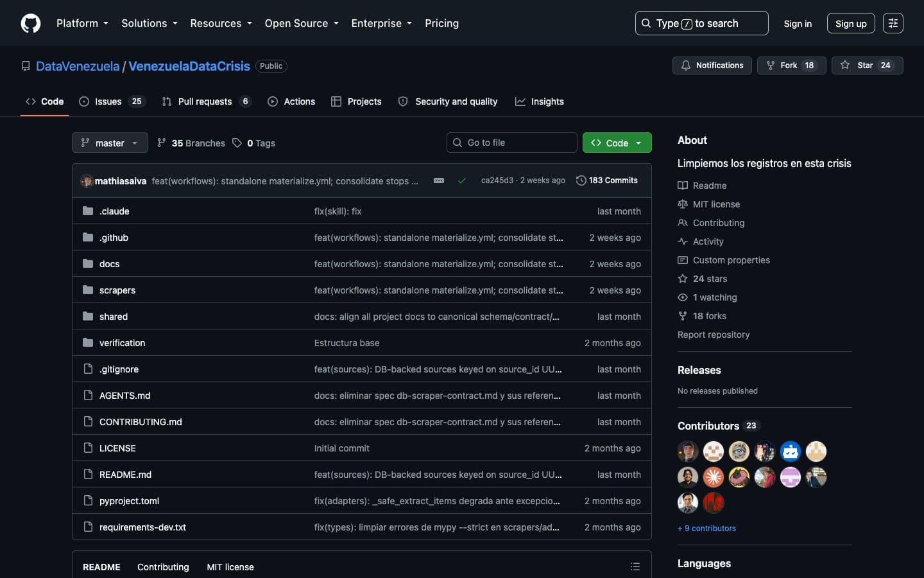924x578 pixels.
Task: Expand the green Code dropdown button
Action: [x=617, y=143]
